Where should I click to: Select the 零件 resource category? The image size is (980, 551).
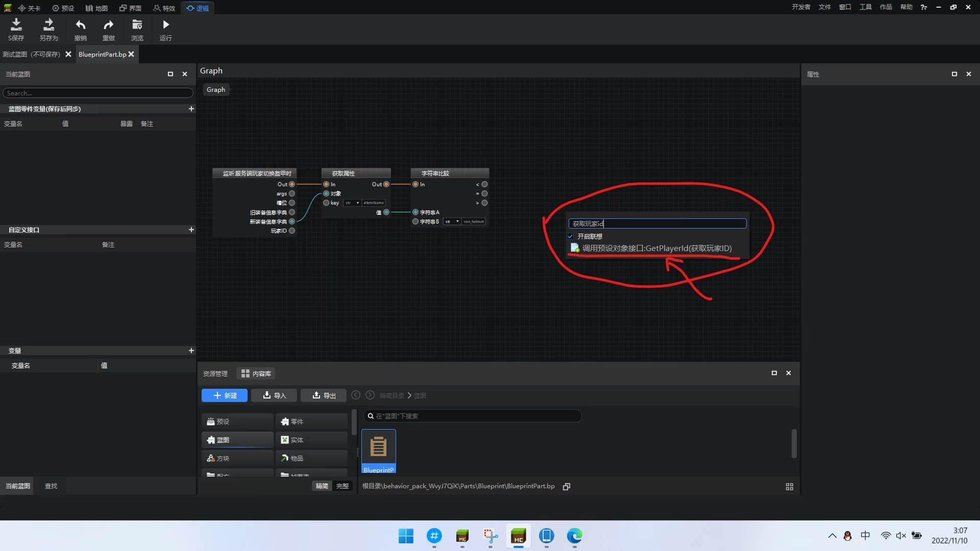(x=311, y=421)
